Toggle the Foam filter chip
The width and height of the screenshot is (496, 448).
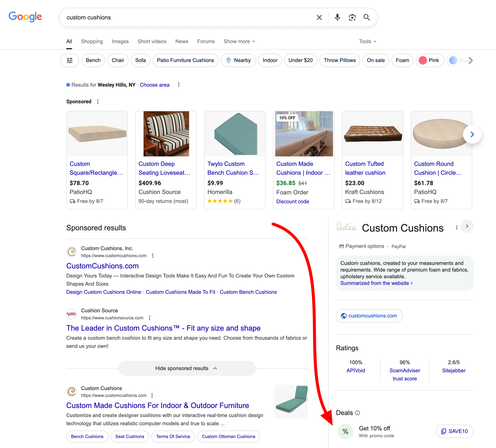[402, 60]
